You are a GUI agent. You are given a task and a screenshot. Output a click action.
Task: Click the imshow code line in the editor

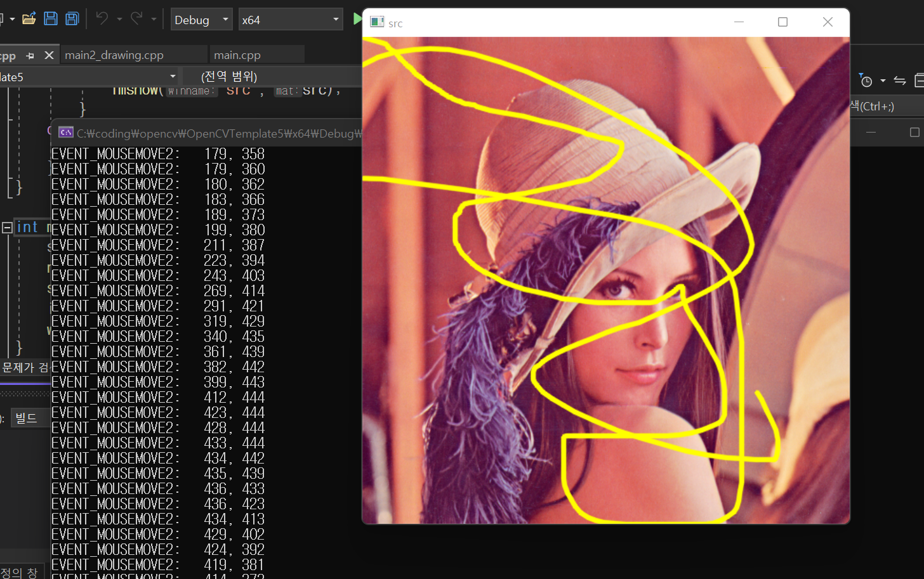pyautogui.click(x=226, y=90)
